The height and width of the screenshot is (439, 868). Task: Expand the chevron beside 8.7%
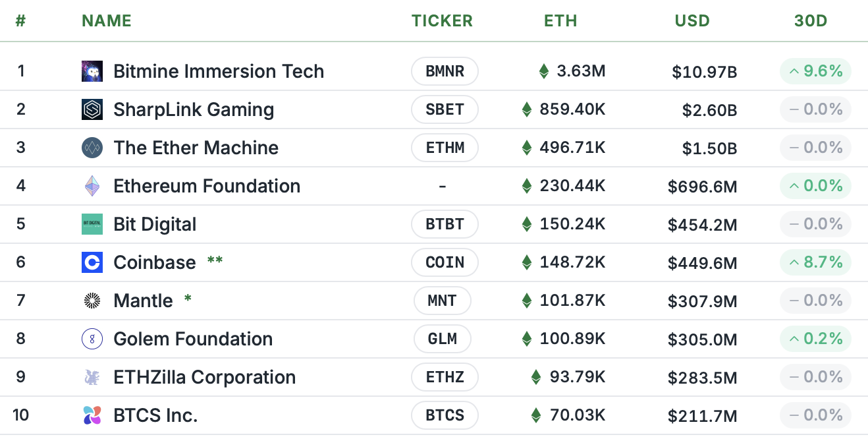tap(796, 262)
